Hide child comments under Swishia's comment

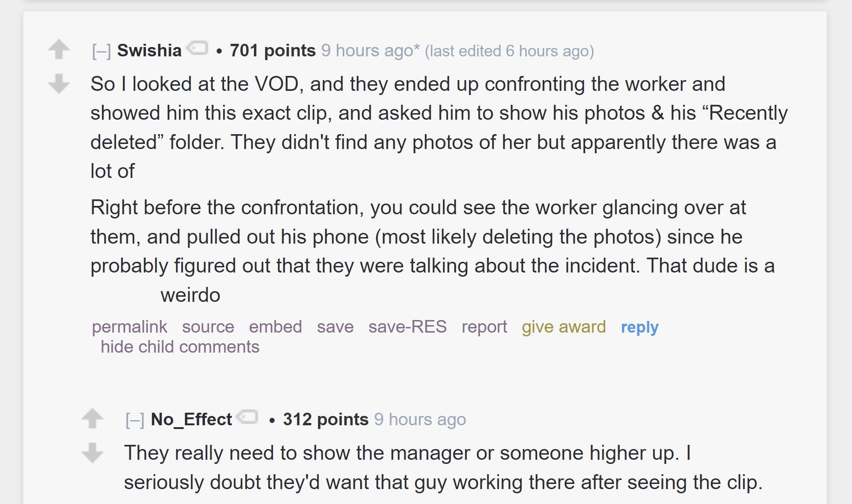tap(180, 347)
